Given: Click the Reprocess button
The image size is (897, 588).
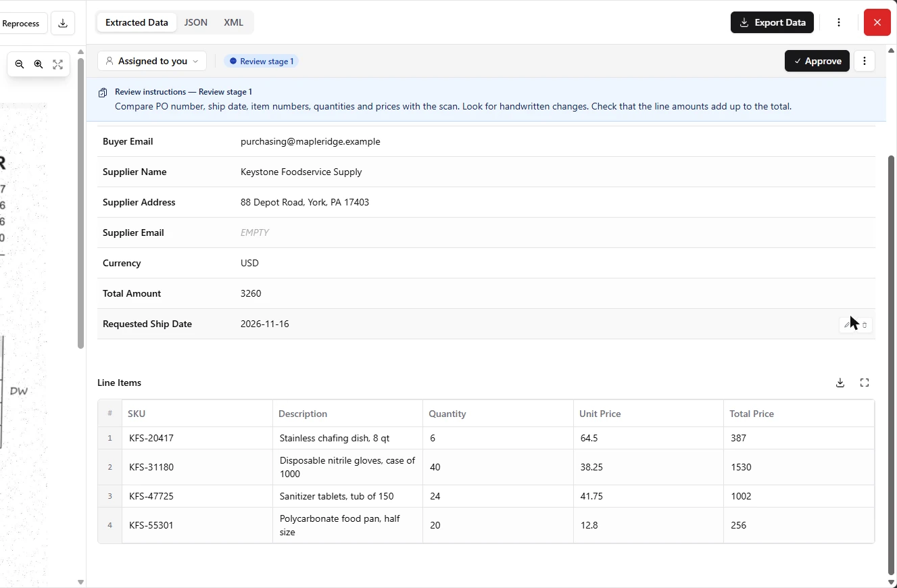Looking at the screenshot, I should pyautogui.click(x=21, y=23).
